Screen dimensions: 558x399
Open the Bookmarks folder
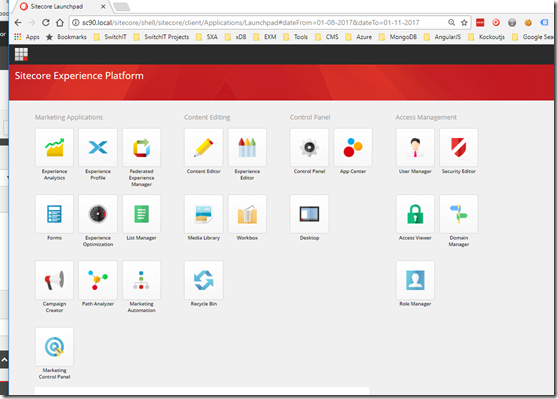coord(67,37)
